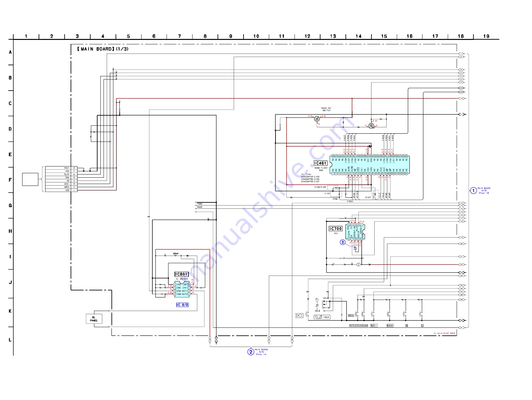Viewport: 532px width, 400px height.
Task: Click the K05SONY03:E103 note line
Action: (x=310, y=177)
